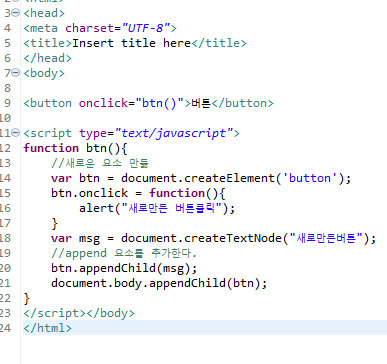The height and width of the screenshot is (364, 387).
Task: Click the closing </html> tag
Action: [x=47, y=328]
